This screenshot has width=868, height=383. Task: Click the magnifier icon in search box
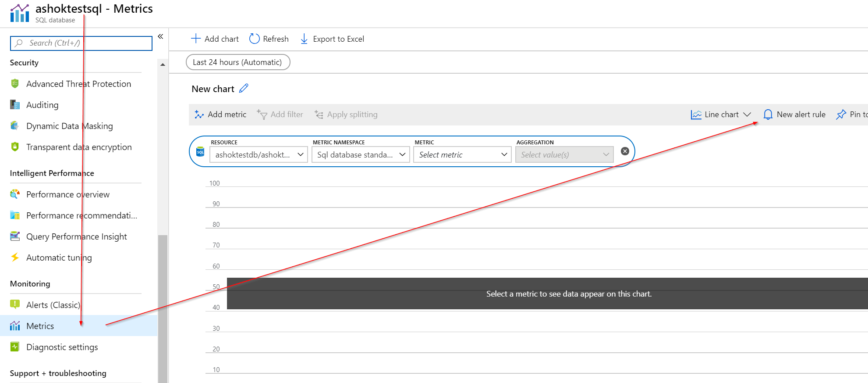pos(19,43)
